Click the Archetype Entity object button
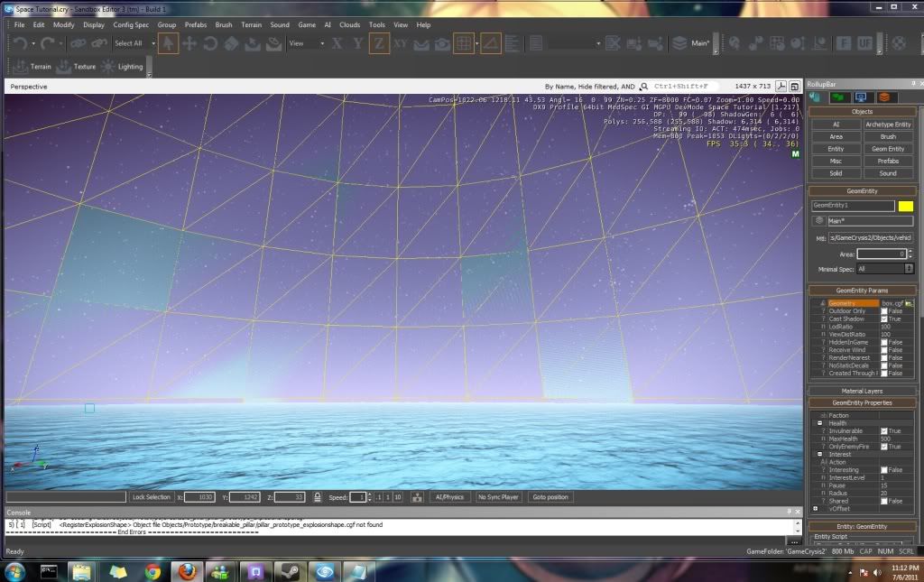 (x=888, y=125)
